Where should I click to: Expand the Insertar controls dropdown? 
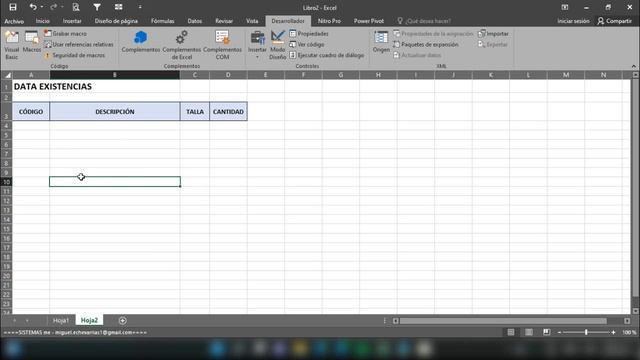point(257,45)
